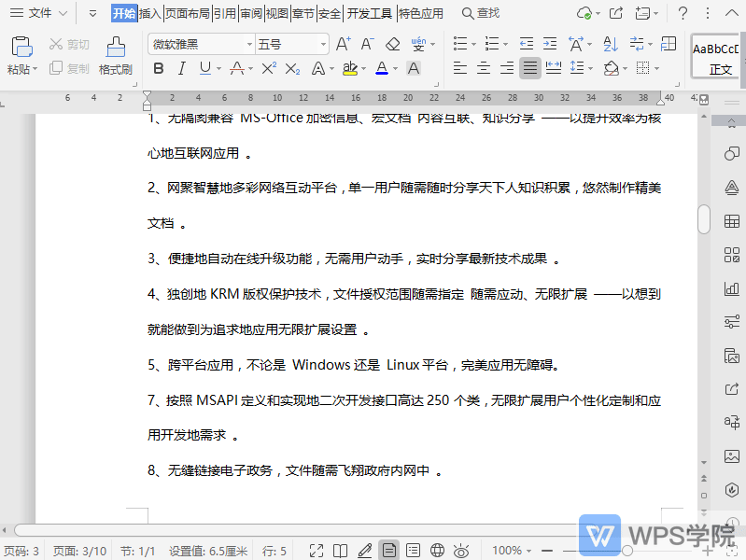746x560 pixels.
Task: Click the Cut (剪切) button
Action: coord(69,44)
